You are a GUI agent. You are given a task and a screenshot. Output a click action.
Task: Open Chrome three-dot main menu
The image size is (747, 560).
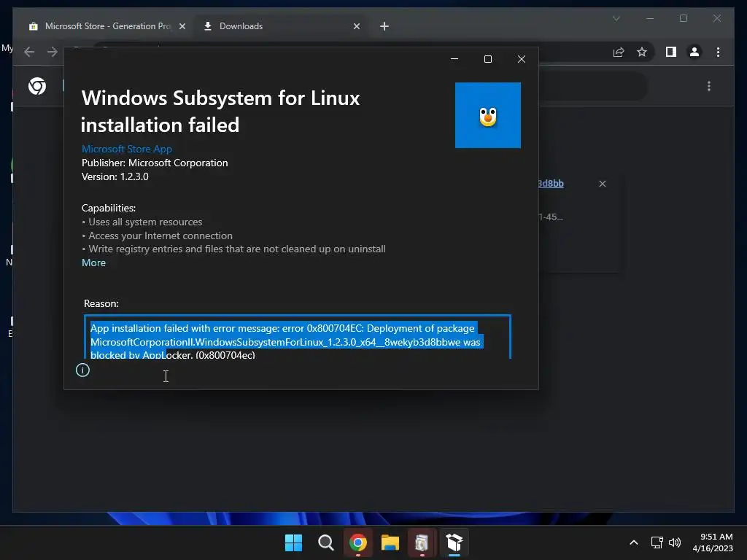718,52
